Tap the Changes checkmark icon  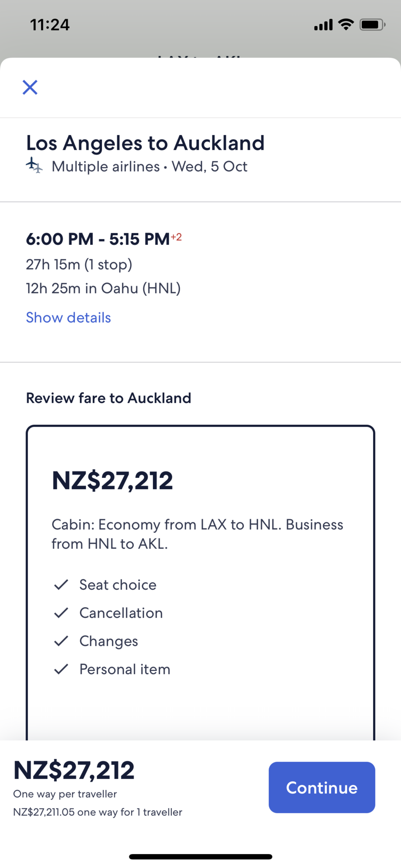tap(61, 641)
